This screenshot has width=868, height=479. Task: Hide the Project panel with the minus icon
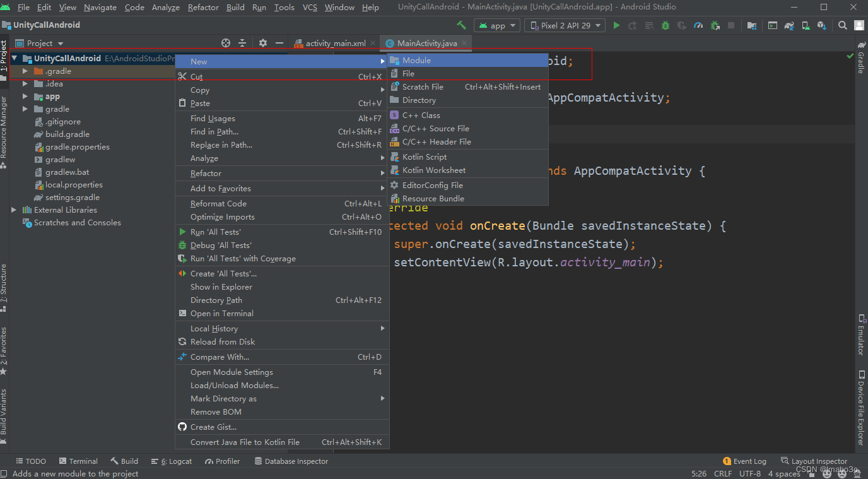tap(279, 43)
